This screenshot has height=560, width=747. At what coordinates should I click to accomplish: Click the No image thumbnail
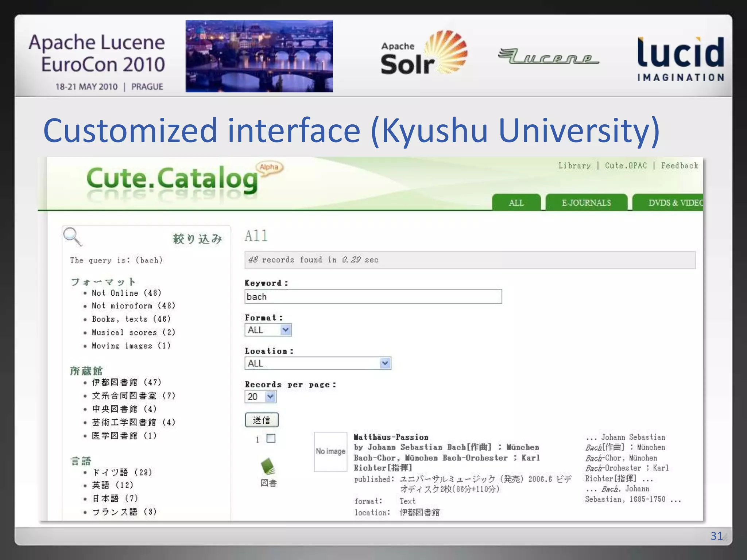[x=330, y=452]
